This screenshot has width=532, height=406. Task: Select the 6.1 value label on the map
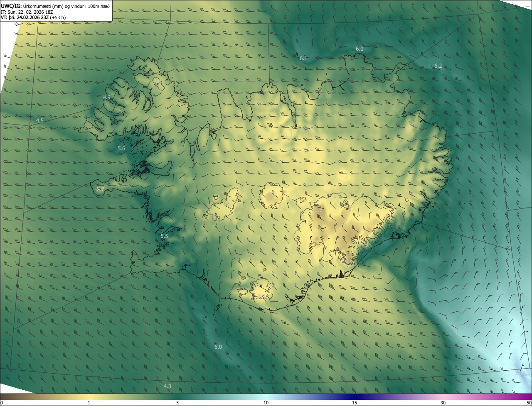coord(303,59)
